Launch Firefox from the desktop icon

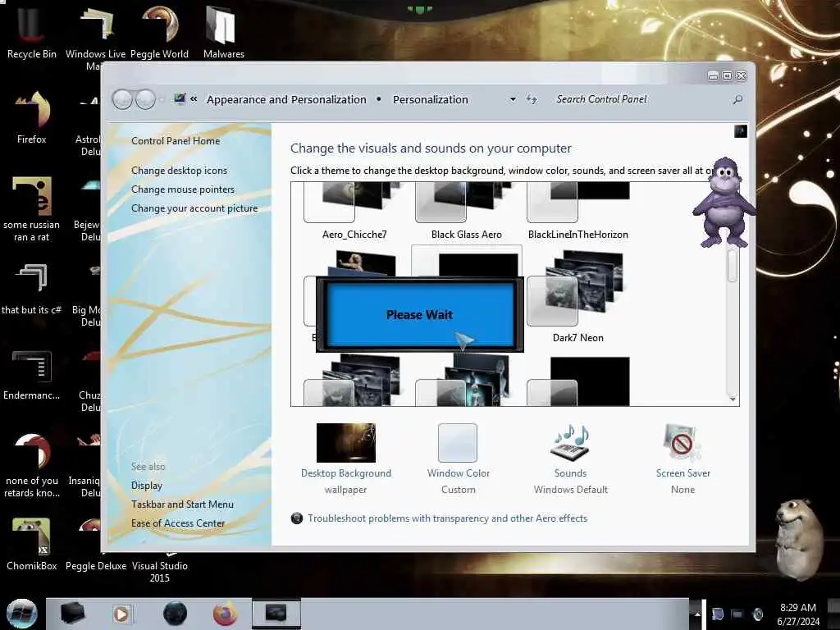point(32,116)
